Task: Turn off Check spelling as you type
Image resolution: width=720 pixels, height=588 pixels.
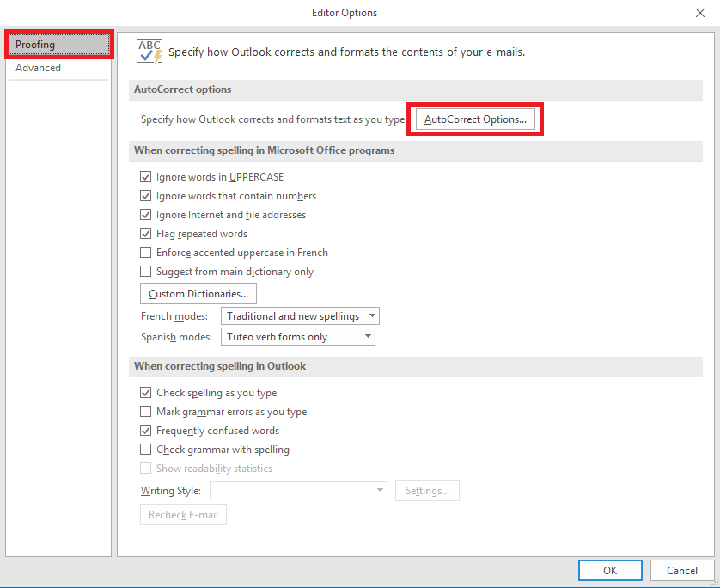Action: click(x=146, y=392)
